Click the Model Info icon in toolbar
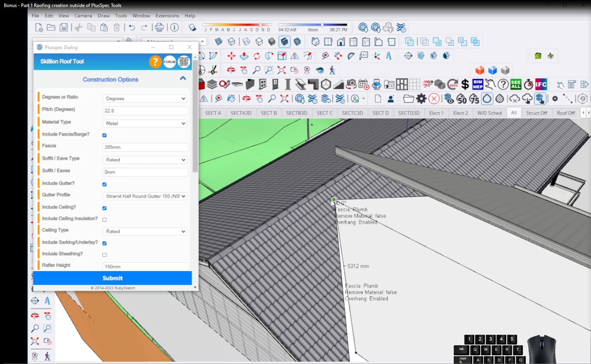 pos(174,27)
